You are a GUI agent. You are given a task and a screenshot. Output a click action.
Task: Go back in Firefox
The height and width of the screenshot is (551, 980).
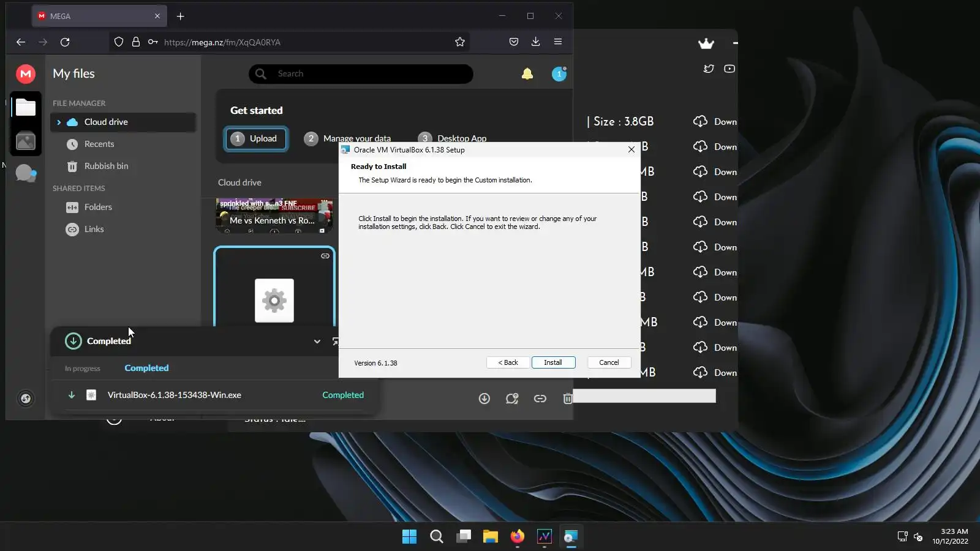click(21, 42)
